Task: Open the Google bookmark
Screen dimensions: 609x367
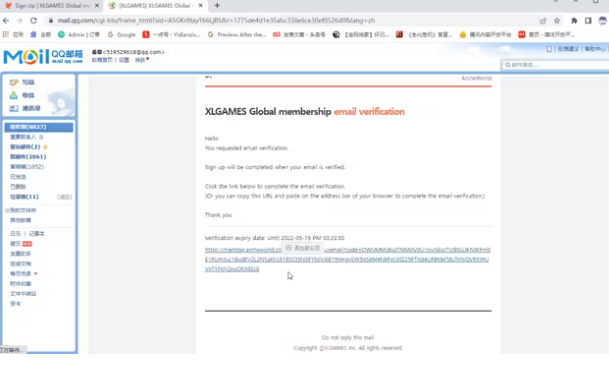Action: point(121,35)
